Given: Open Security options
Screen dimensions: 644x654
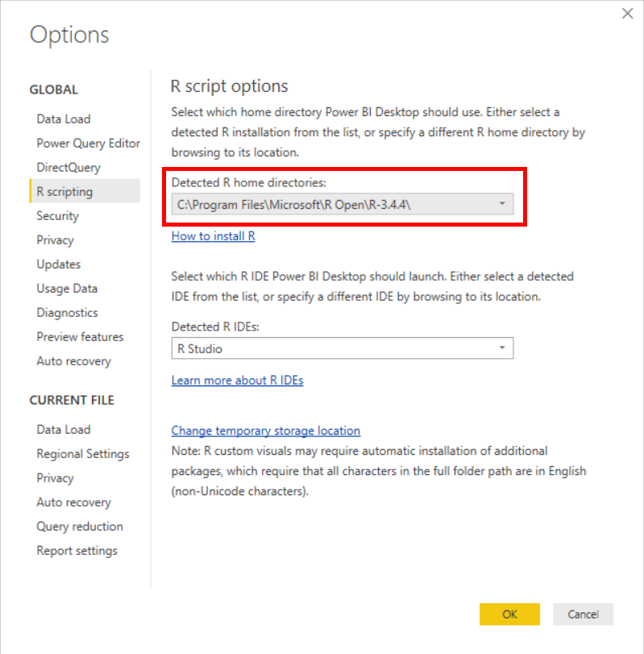Looking at the screenshot, I should click(x=57, y=215).
